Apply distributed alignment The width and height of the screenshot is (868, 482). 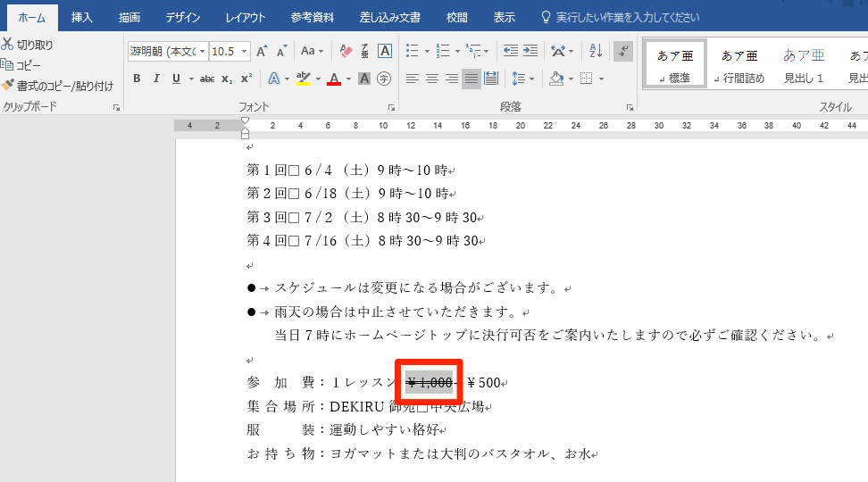pos(491,79)
